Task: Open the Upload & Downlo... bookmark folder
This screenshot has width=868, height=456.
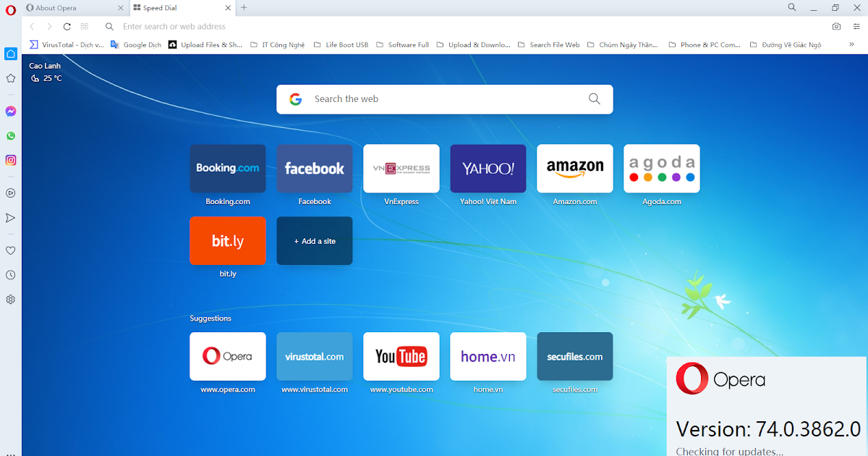Action: point(473,44)
